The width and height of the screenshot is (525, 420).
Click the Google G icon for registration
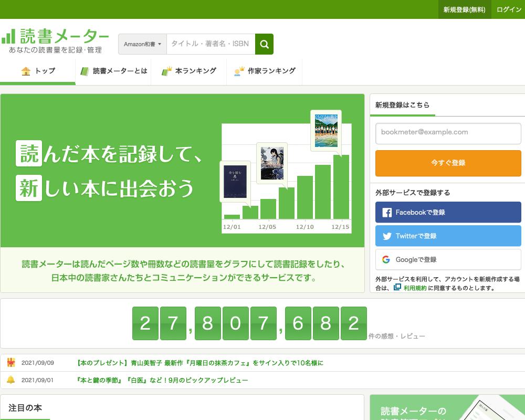tap(387, 259)
